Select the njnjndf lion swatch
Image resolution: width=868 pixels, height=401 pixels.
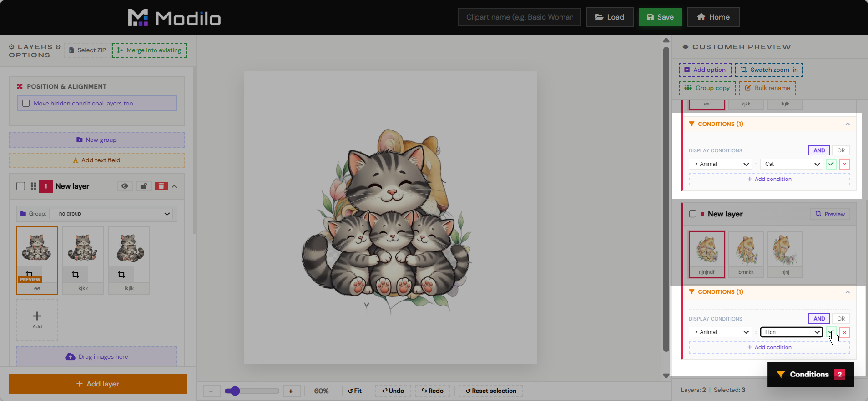tap(707, 255)
